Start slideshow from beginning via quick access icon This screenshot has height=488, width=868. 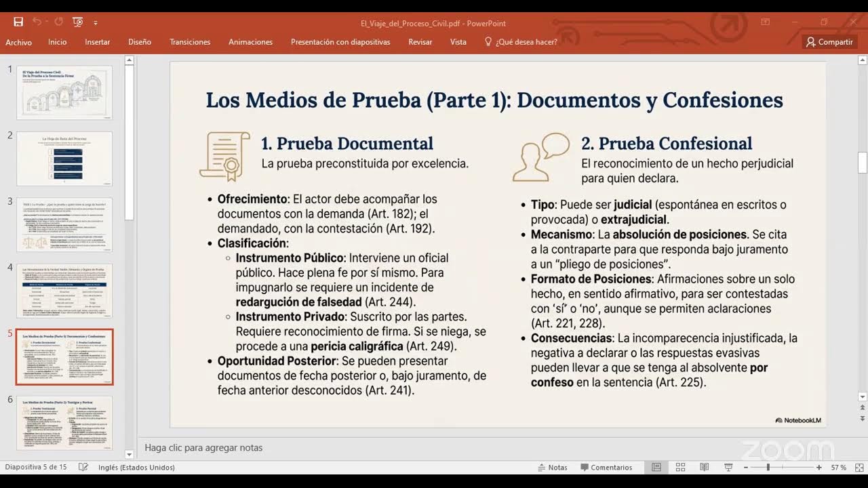click(x=77, y=22)
